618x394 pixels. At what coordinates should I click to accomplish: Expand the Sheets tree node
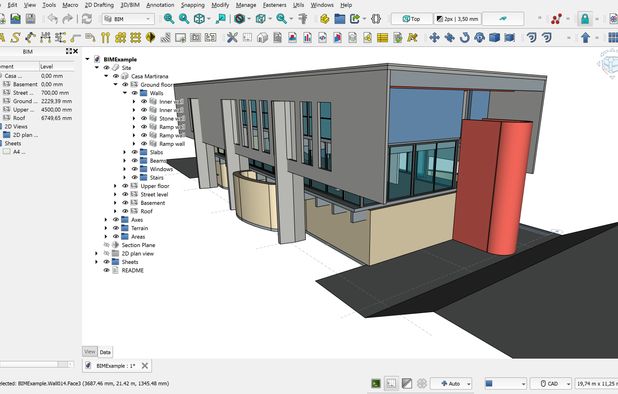pos(96,262)
